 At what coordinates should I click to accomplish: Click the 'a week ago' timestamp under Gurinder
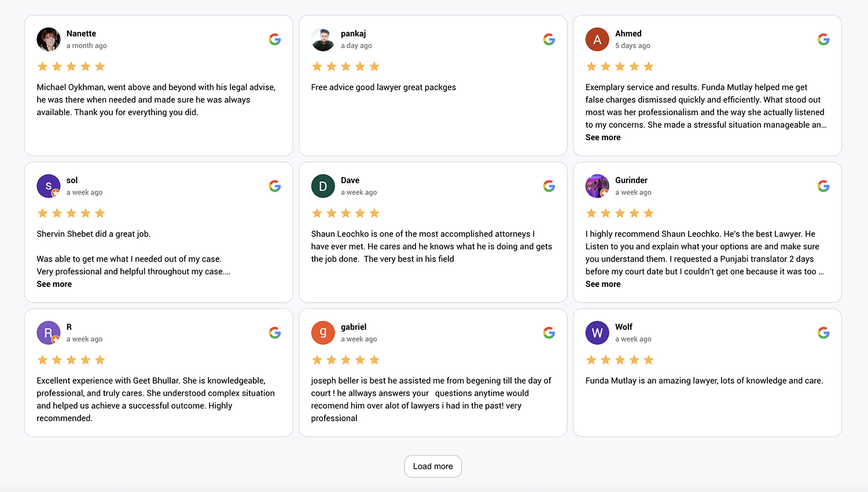coord(633,192)
